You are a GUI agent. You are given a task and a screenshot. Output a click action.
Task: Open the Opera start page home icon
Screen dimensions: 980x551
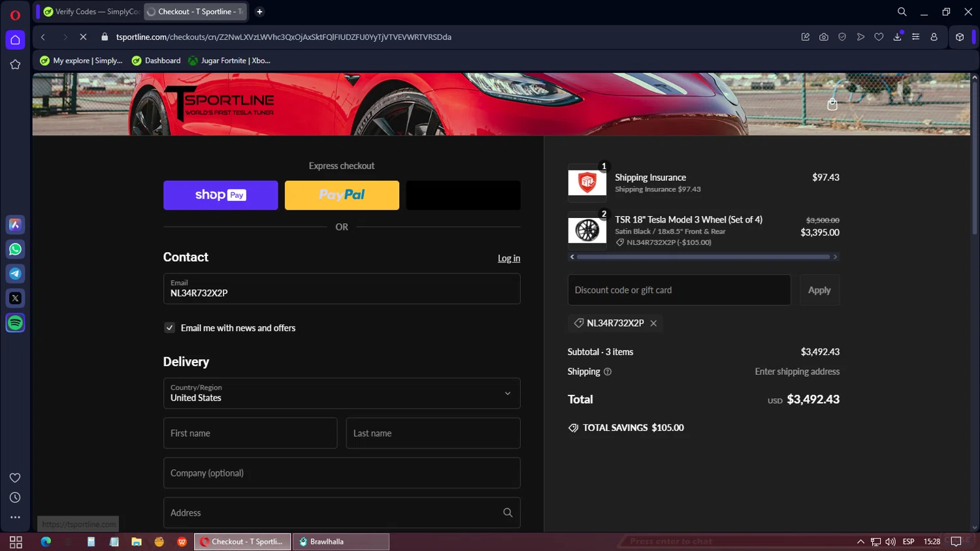pyautogui.click(x=15, y=40)
